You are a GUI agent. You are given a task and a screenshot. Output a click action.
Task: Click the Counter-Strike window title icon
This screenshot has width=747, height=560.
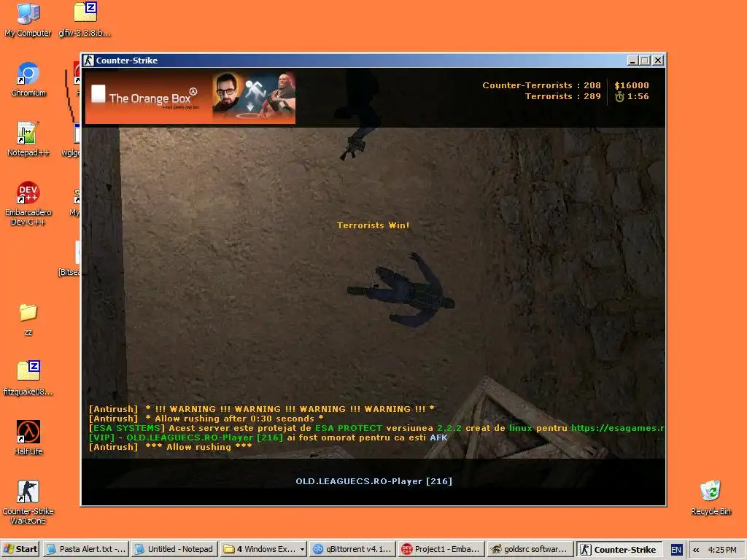(88, 61)
